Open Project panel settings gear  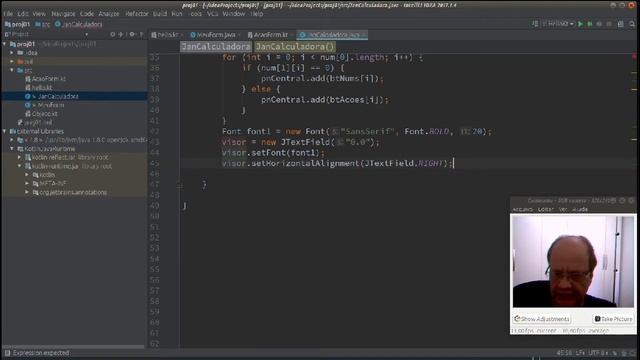click(132, 35)
